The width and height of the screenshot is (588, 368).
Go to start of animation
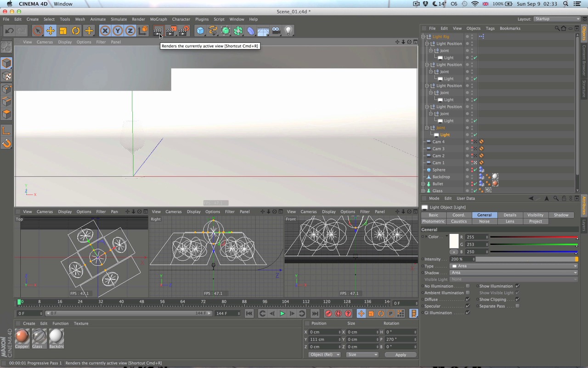[249, 313]
